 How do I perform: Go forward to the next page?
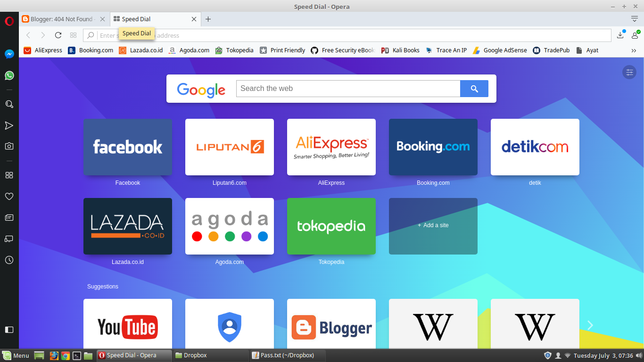[43, 35]
